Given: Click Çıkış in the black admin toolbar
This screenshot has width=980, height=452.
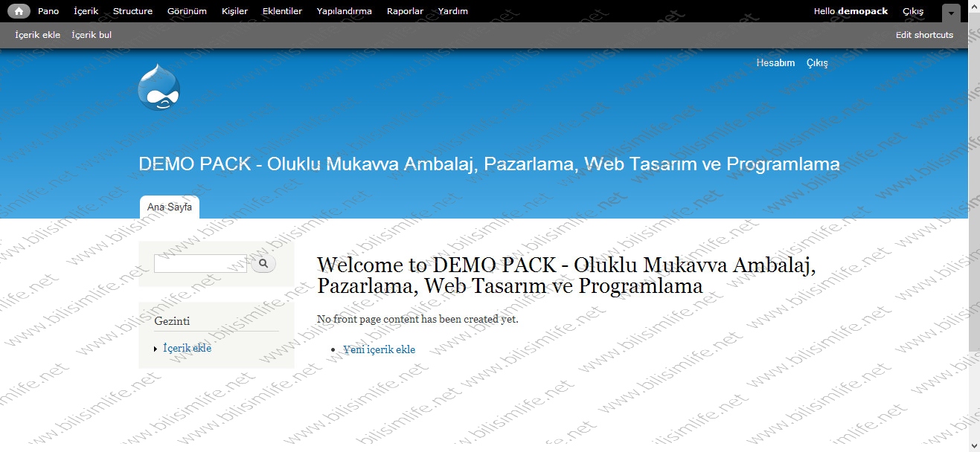Looking at the screenshot, I should point(913,11).
